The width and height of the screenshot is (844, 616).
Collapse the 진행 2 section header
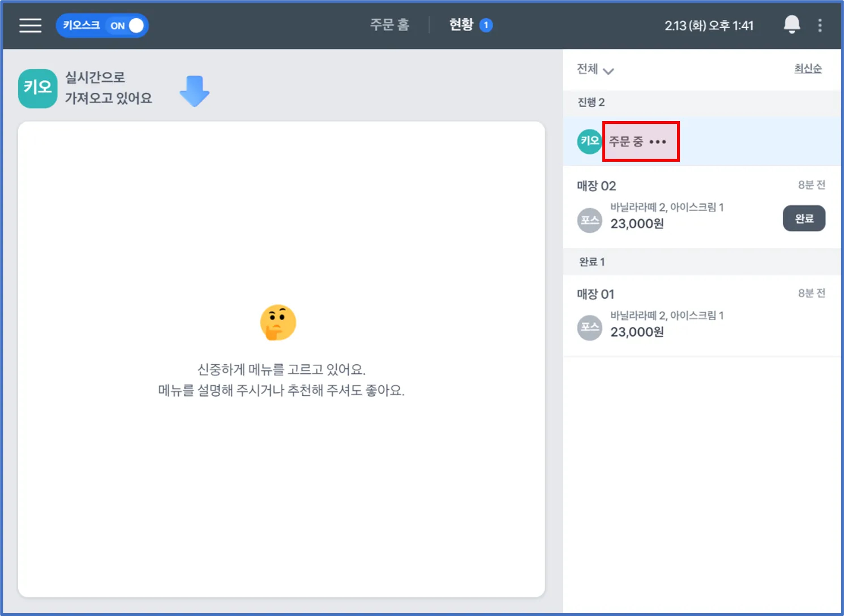click(591, 102)
